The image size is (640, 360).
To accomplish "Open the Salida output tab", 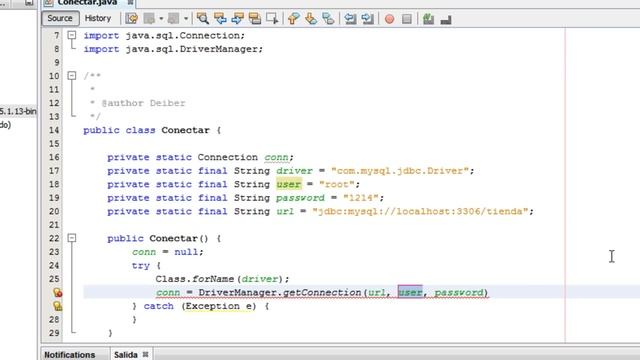I will [126, 355].
